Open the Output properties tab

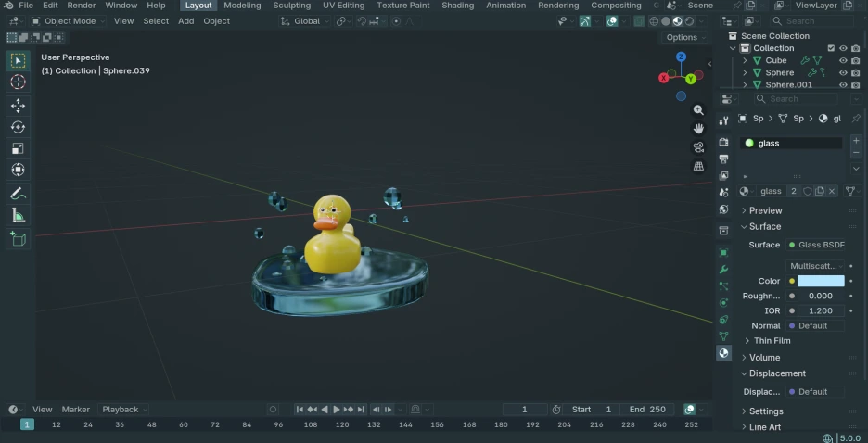723,158
